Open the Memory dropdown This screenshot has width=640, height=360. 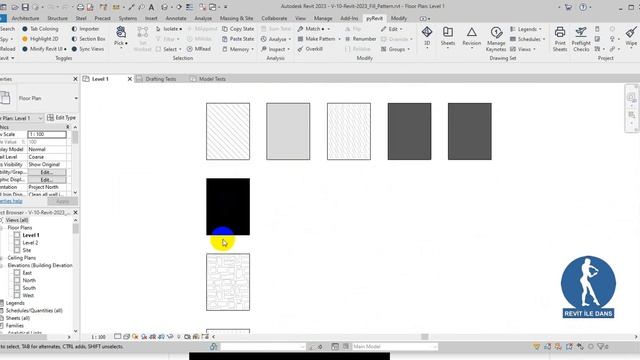pyautogui.click(x=238, y=49)
